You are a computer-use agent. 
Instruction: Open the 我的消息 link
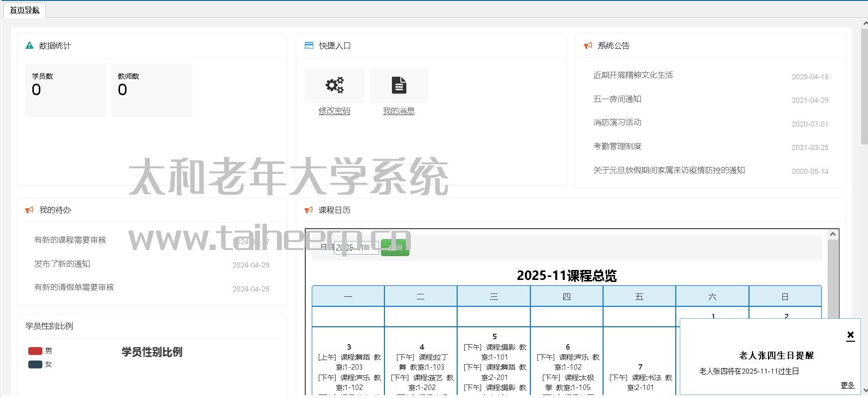tap(399, 111)
